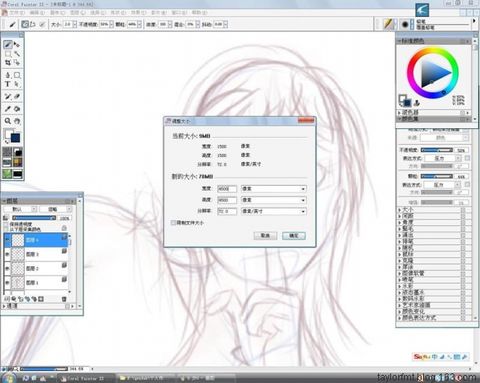480x383 pixels.
Task: Expand the 大小 brush control section
Action: [400, 210]
